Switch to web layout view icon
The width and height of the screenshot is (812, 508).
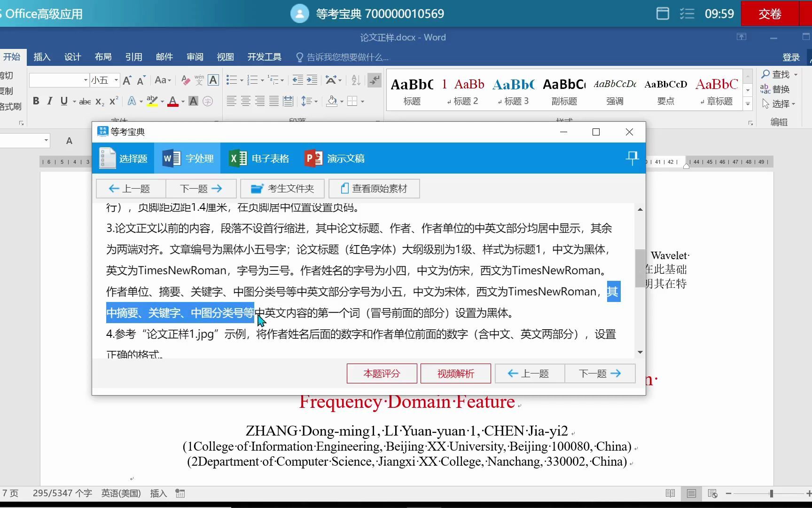click(x=712, y=493)
